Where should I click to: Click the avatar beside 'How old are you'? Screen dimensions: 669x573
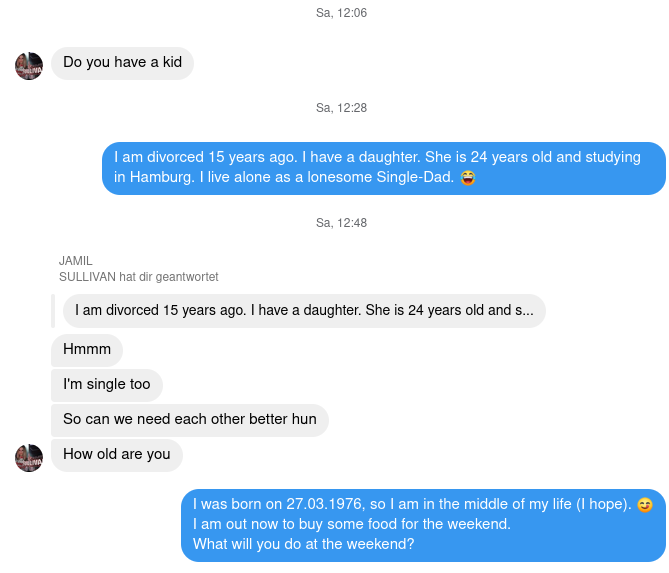tap(29, 458)
